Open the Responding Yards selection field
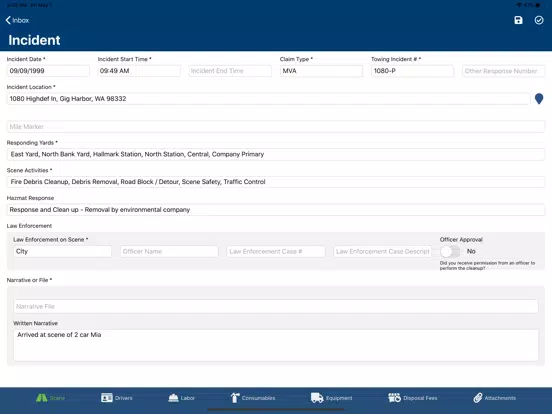Viewport: 552px width, 414px height. (x=276, y=154)
